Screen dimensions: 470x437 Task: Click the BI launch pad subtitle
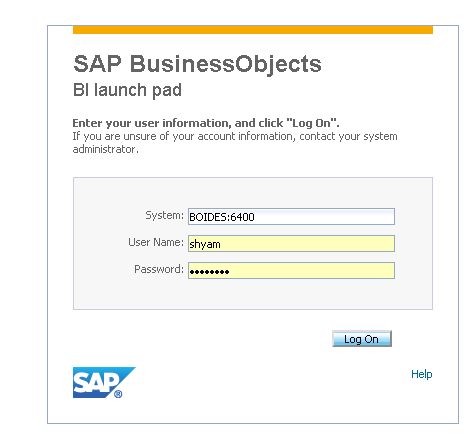(127, 90)
